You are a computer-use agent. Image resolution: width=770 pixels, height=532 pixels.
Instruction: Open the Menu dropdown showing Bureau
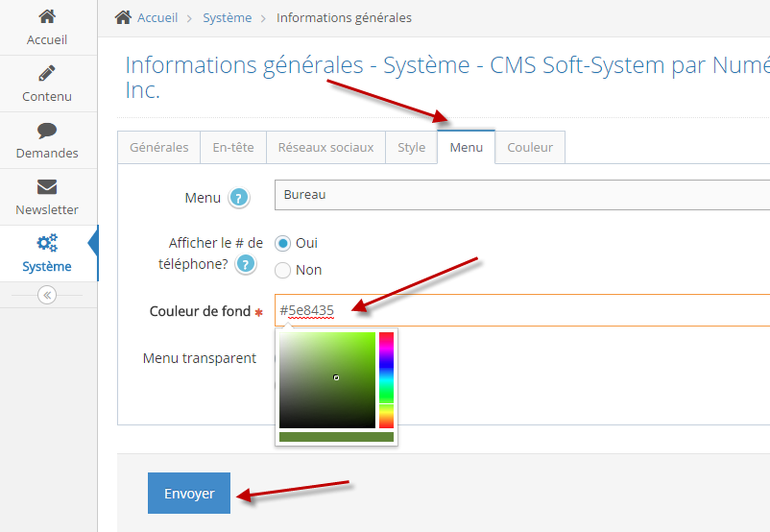click(522, 195)
